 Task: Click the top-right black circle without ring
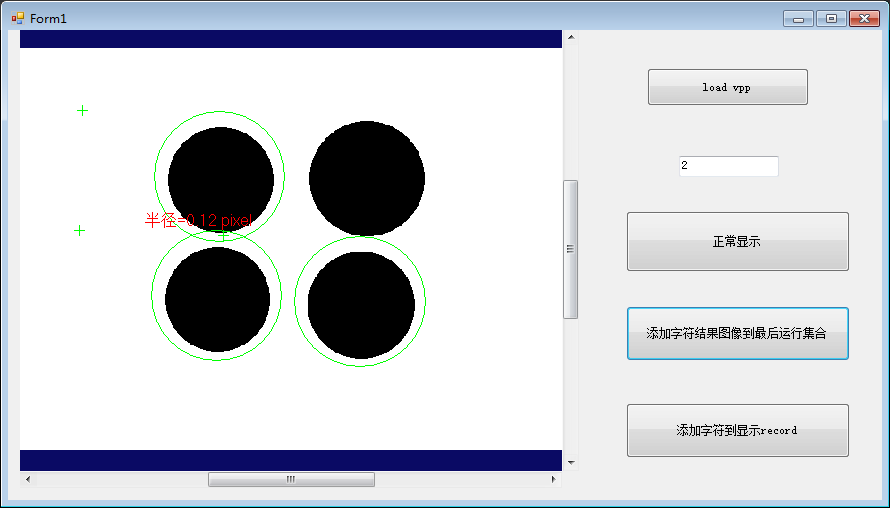coord(367,178)
